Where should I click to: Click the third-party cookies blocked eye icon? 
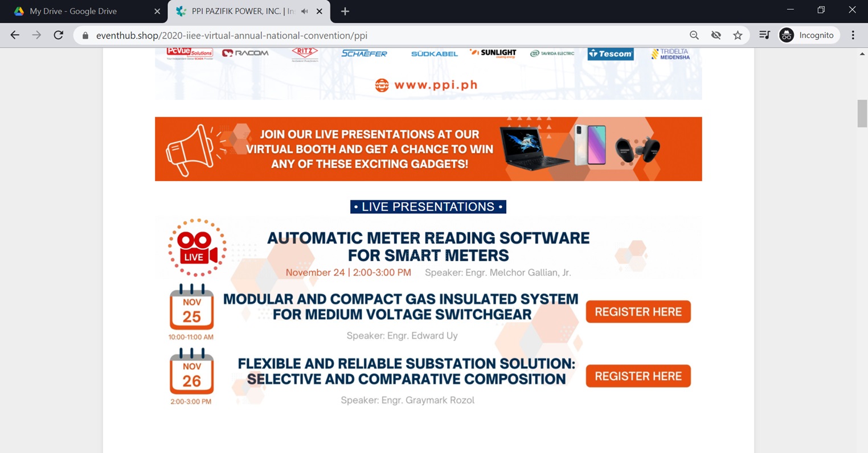(716, 35)
